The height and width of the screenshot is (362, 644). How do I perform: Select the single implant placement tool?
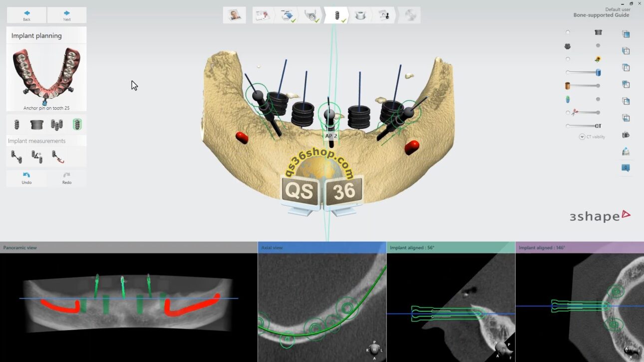click(16, 124)
